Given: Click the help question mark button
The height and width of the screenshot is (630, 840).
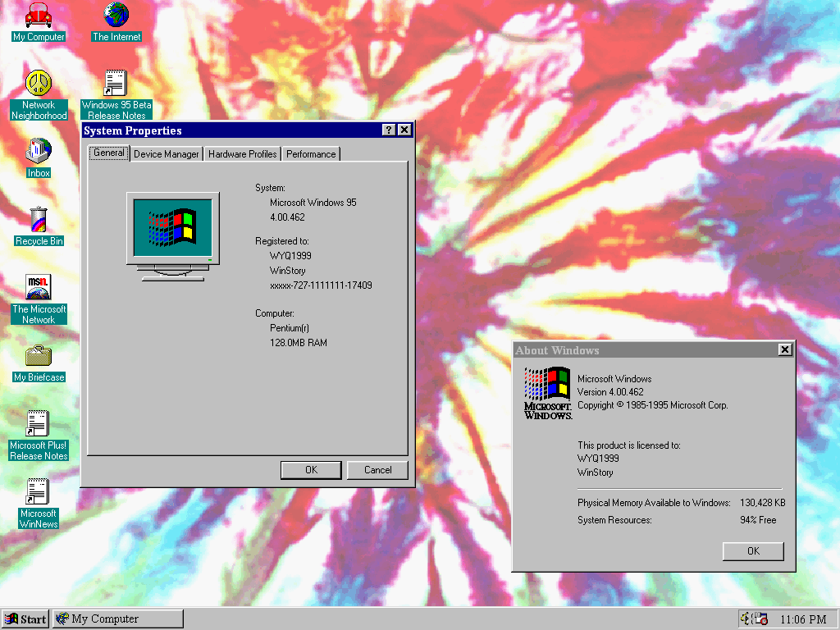Looking at the screenshot, I should pos(388,130).
